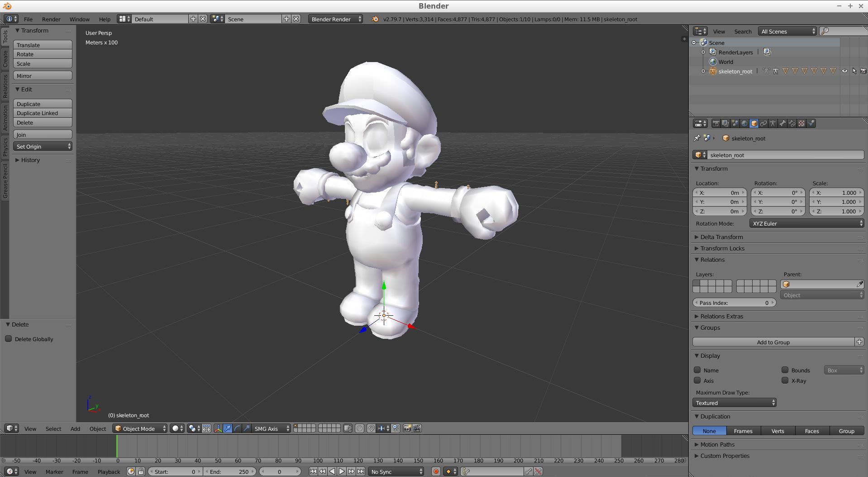Open the SMG Axis orientation dropdown

coord(271,428)
